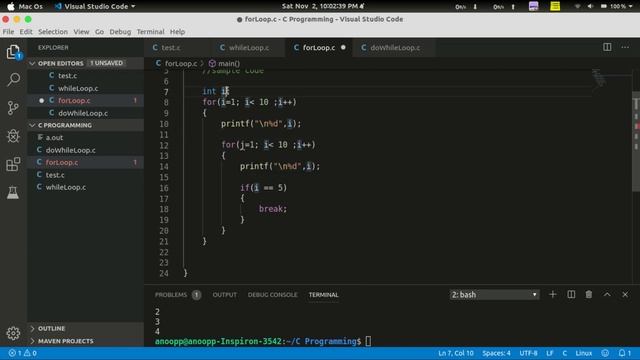Split the editor to the right

coord(607,47)
